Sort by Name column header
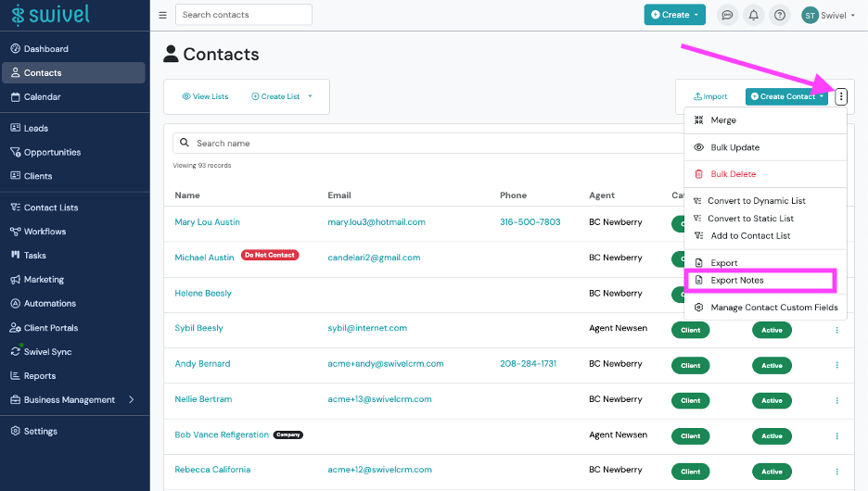The image size is (868, 491). click(x=187, y=195)
